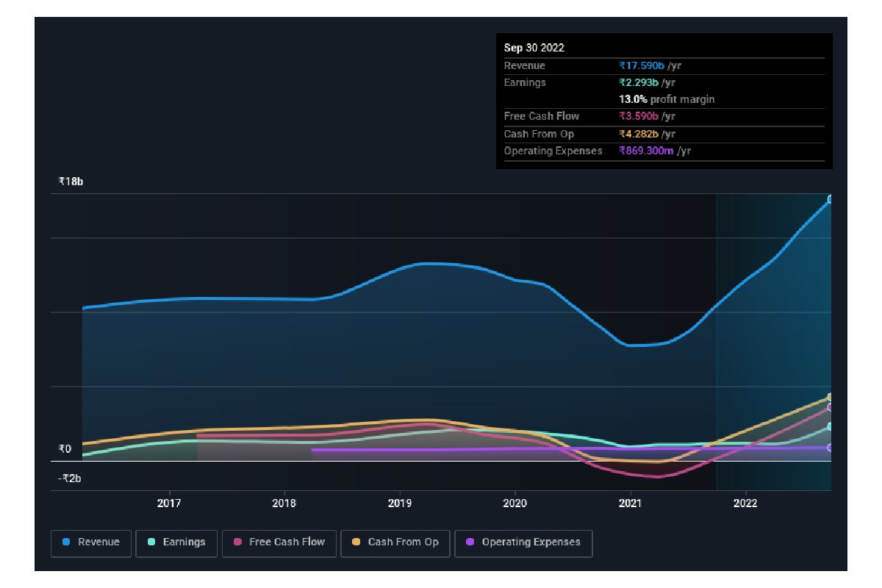This screenshot has height=588, width=882.
Task: Select the Operating Expenses endpoint marker
Action: point(831,448)
